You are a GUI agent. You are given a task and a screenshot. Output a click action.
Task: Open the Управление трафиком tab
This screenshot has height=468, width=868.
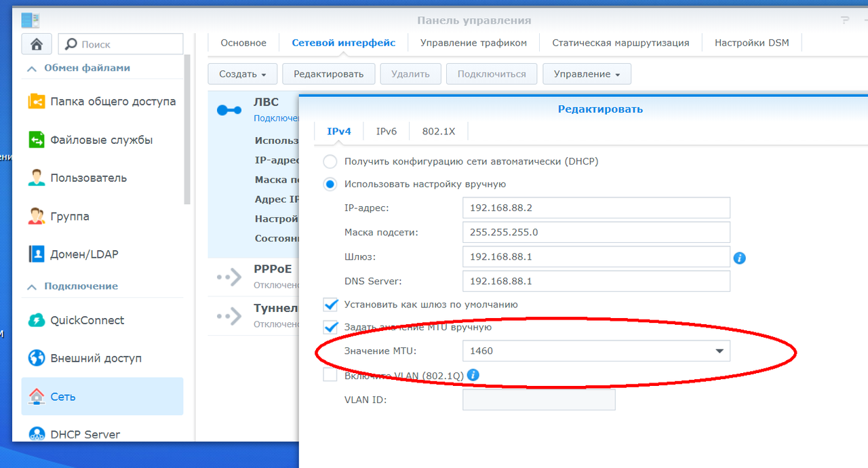[473, 43]
